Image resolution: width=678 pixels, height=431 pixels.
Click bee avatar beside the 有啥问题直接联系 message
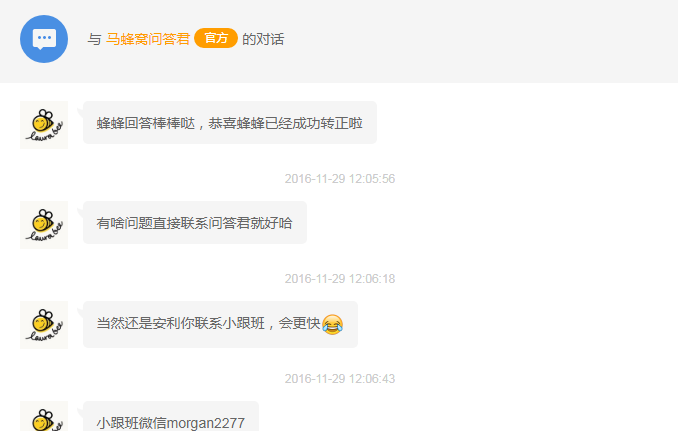pos(44,225)
